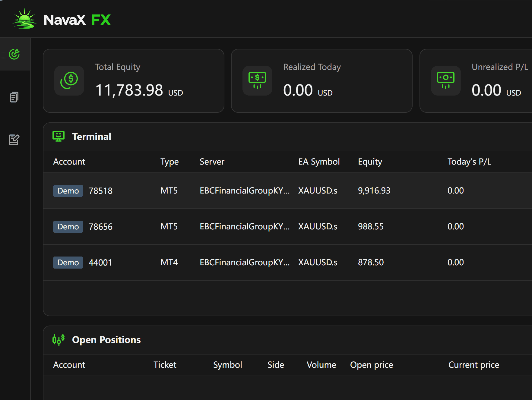Click Today's P/L 0.00 for account 78656

click(x=455, y=226)
